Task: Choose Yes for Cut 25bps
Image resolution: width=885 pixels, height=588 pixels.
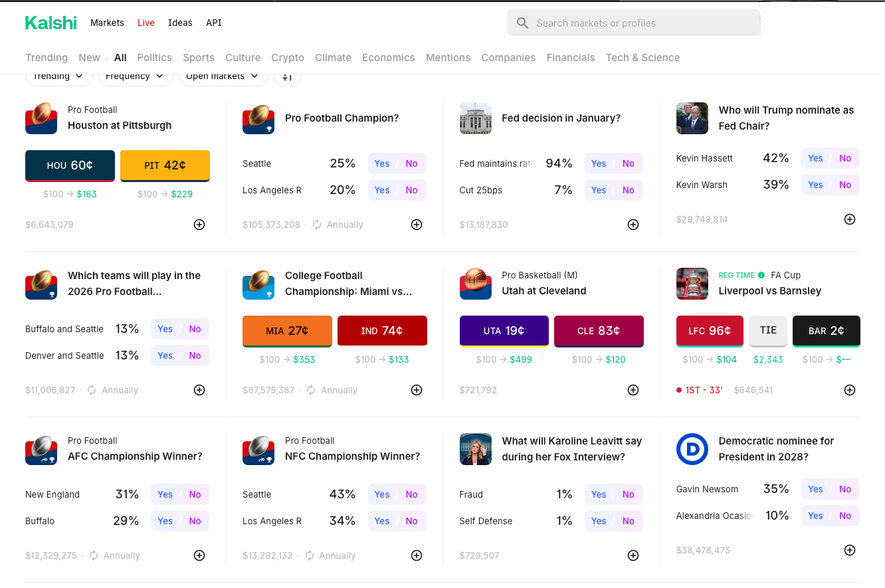Action: (599, 190)
